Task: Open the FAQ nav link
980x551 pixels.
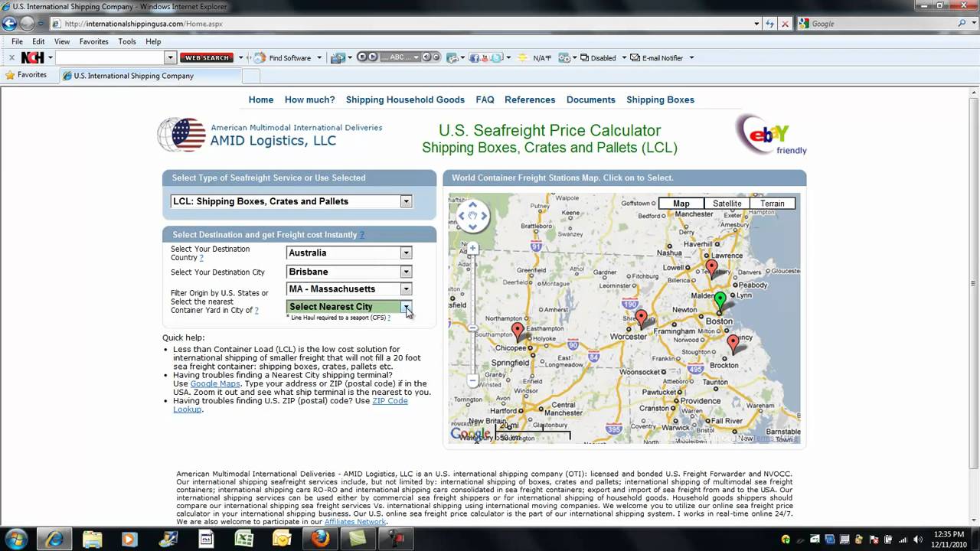Action: click(485, 99)
